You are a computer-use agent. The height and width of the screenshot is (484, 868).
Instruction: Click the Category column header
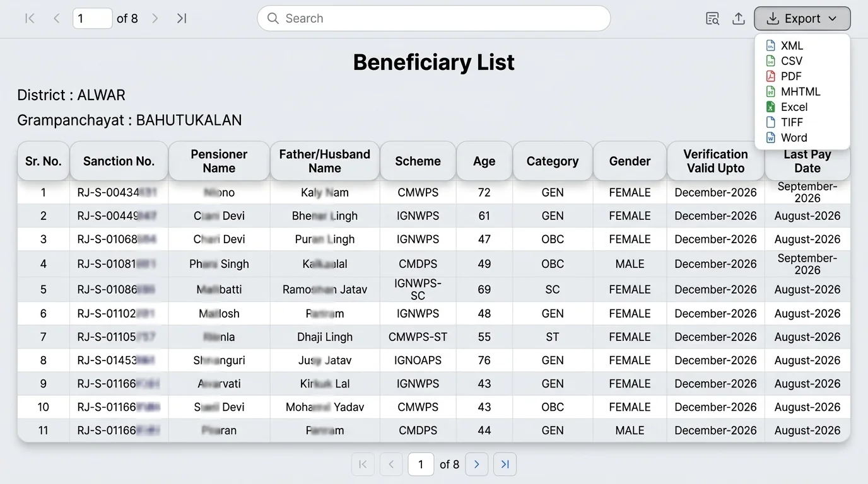(x=553, y=161)
